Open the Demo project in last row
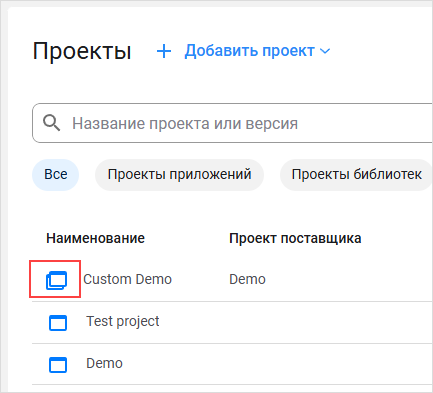The width and height of the screenshot is (433, 393). click(104, 363)
